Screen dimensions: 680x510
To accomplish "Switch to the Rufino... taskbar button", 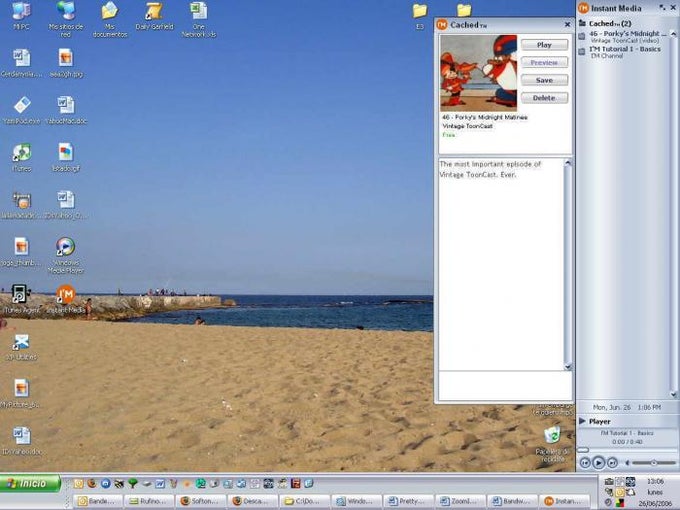I will (x=149, y=501).
